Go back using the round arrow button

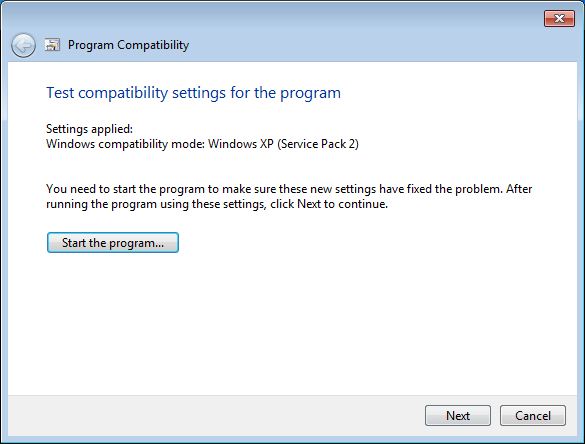coord(23,46)
